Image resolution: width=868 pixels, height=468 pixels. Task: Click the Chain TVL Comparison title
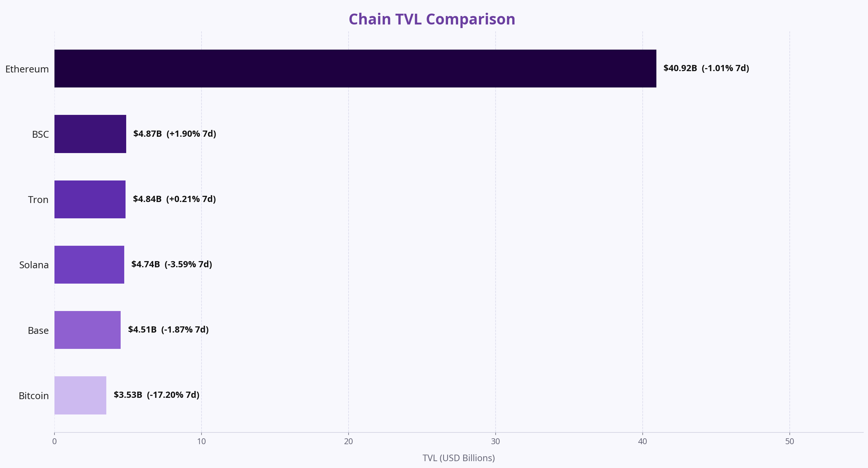tap(432, 19)
